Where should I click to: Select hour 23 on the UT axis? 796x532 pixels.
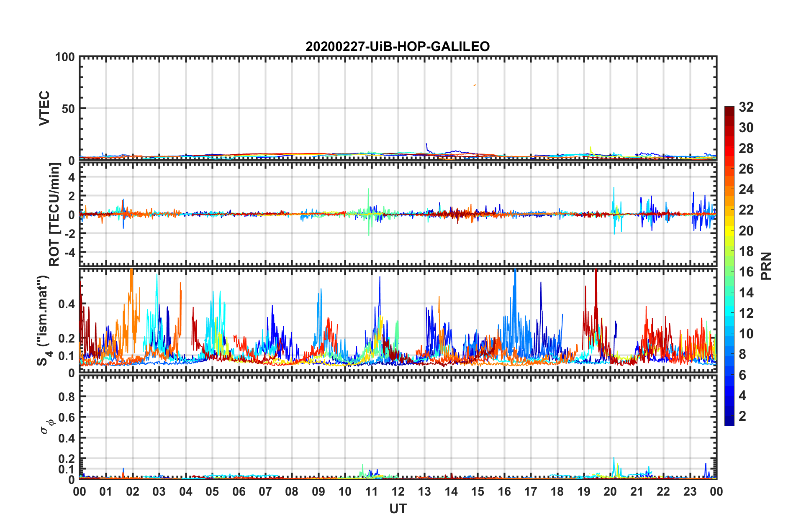(x=690, y=491)
